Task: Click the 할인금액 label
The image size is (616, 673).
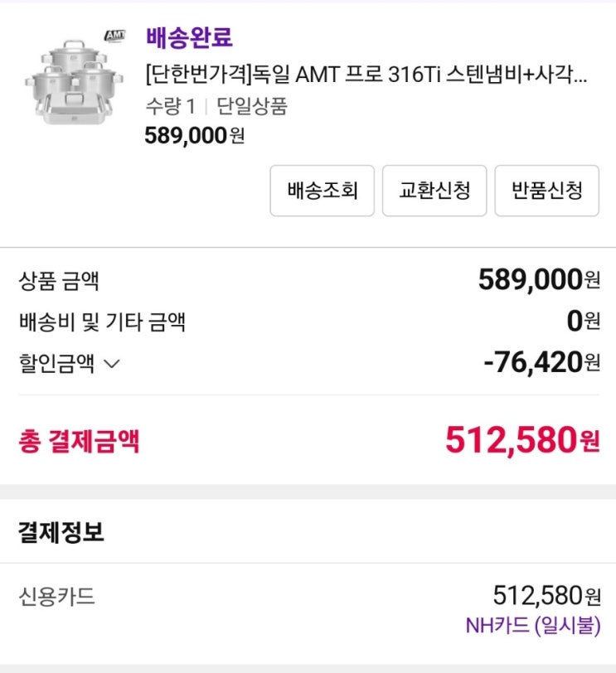Action: pos(56,363)
